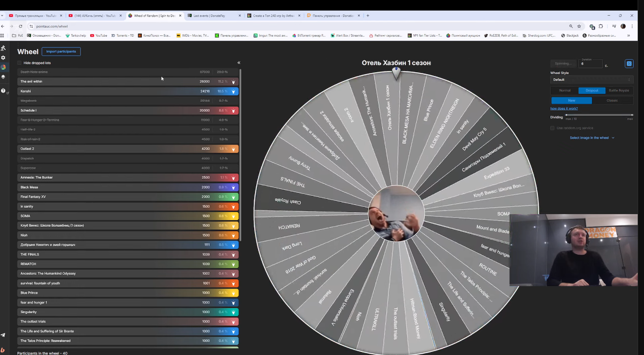Open the browser zoom magnifier icon
Screen dimensions: 644x355
(571, 26)
